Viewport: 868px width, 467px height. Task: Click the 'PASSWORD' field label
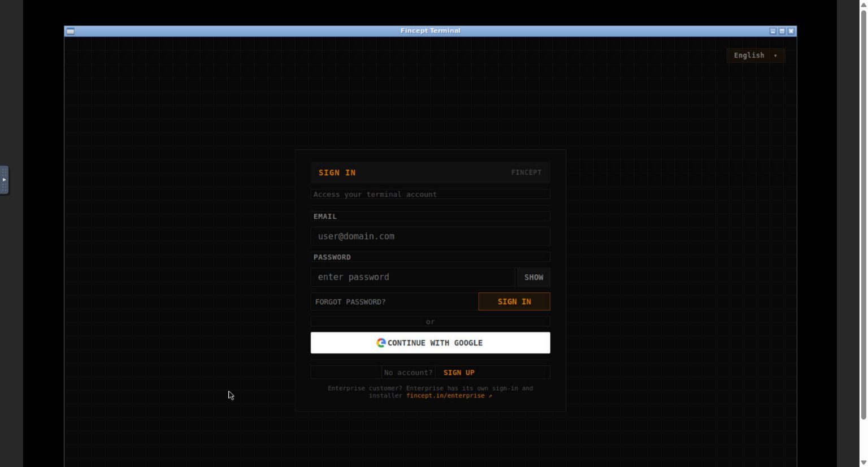[x=332, y=257]
